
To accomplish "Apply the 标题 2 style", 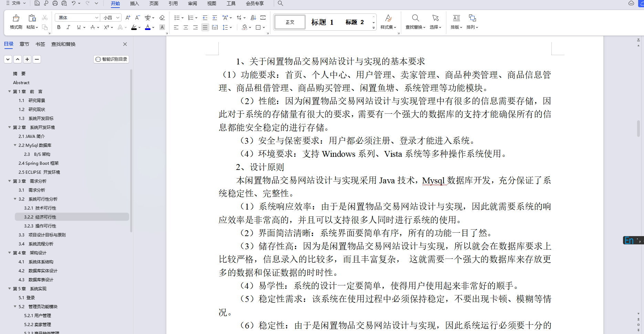I will tap(355, 22).
